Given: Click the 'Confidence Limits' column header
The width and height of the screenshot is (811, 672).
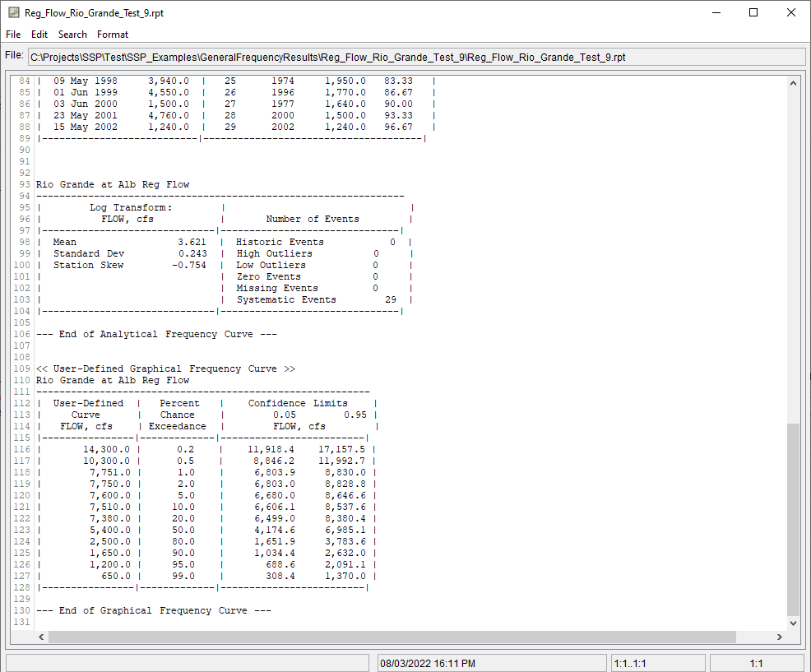Looking at the screenshot, I should 298,403.
